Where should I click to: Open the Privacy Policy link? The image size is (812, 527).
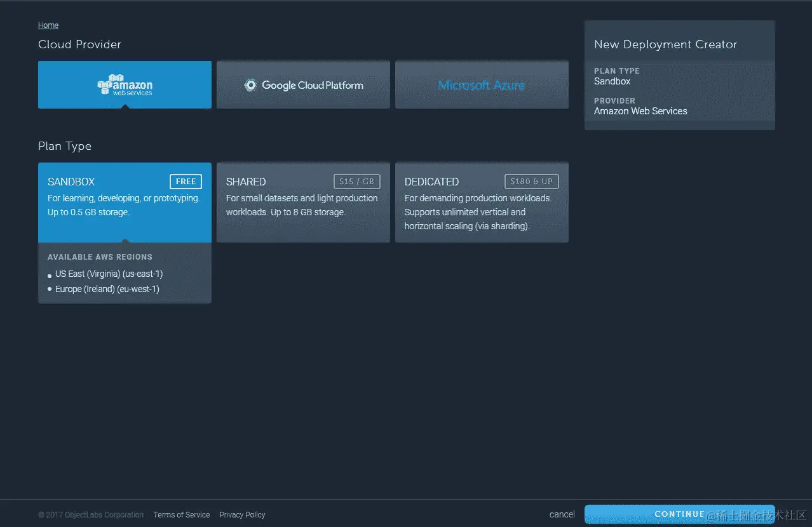242,515
